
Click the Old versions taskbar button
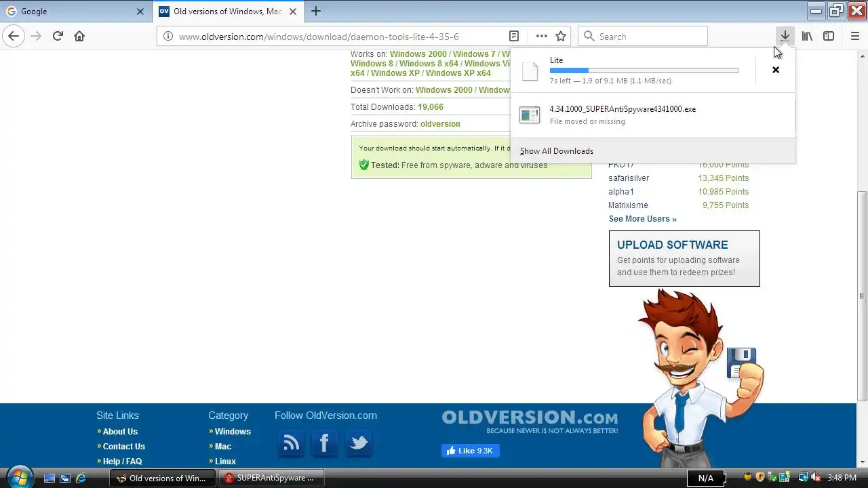pos(163,478)
